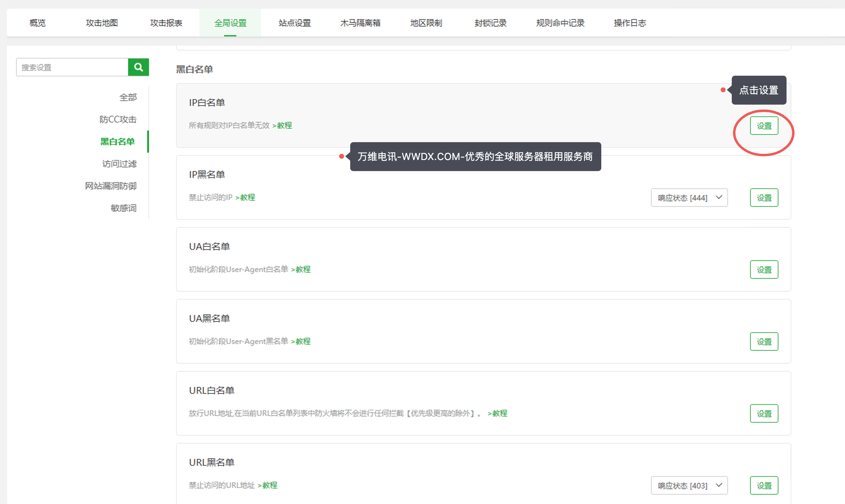Open the 概览 tab
This screenshot has height=504, width=845.
pos(37,23)
